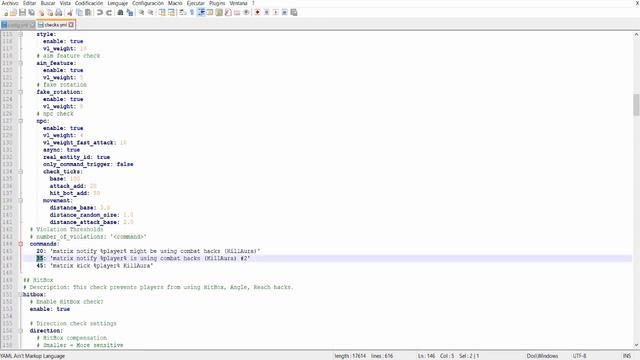
Task: Start macro recording with red record icon
Action: pos(258,13)
